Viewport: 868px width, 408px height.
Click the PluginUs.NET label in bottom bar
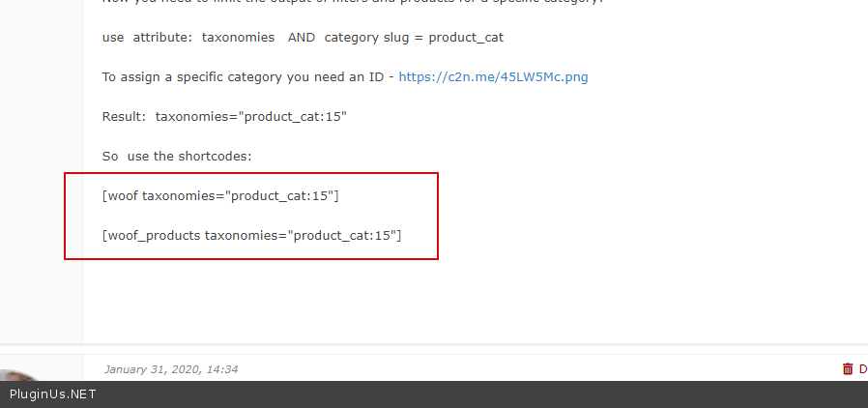click(x=53, y=394)
